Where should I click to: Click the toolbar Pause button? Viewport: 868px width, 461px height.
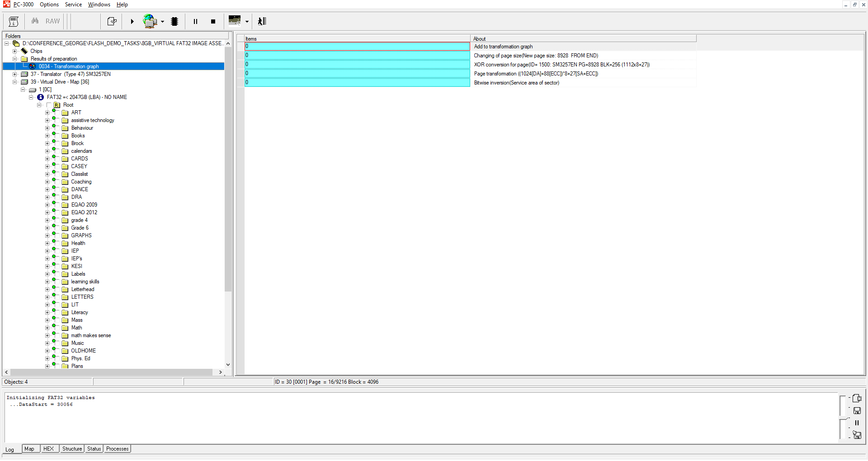[195, 21]
